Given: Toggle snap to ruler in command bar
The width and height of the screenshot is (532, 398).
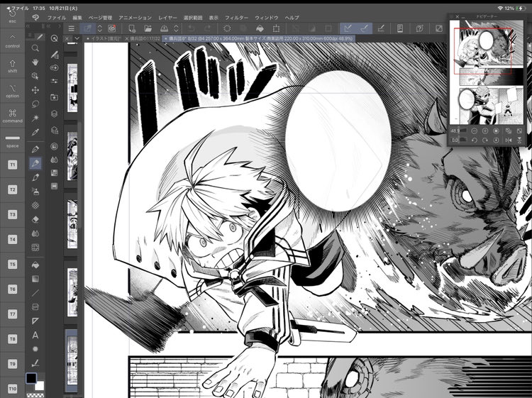Looking at the screenshot, I should pyautogui.click(x=348, y=28).
